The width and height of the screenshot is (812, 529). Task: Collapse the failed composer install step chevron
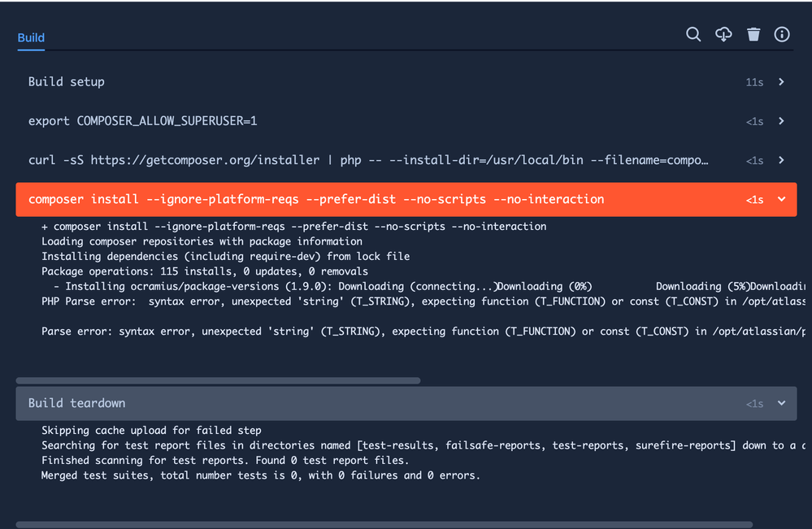coord(781,199)
